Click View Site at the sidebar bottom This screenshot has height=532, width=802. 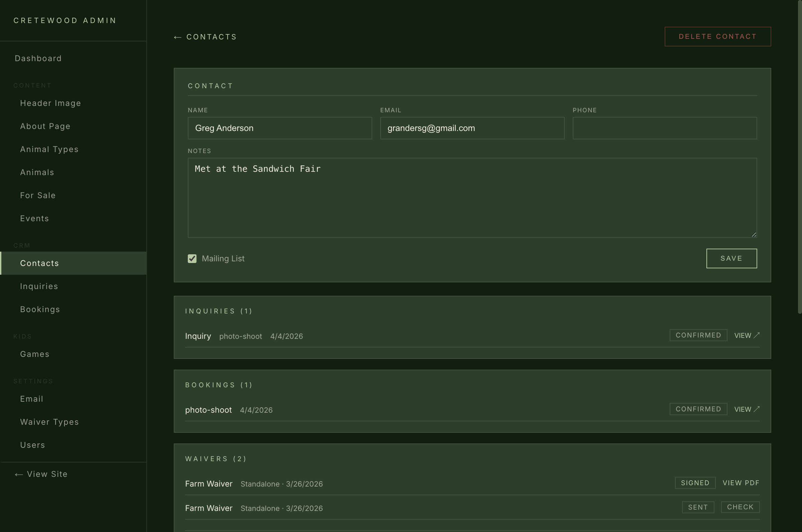pos(41,474)
